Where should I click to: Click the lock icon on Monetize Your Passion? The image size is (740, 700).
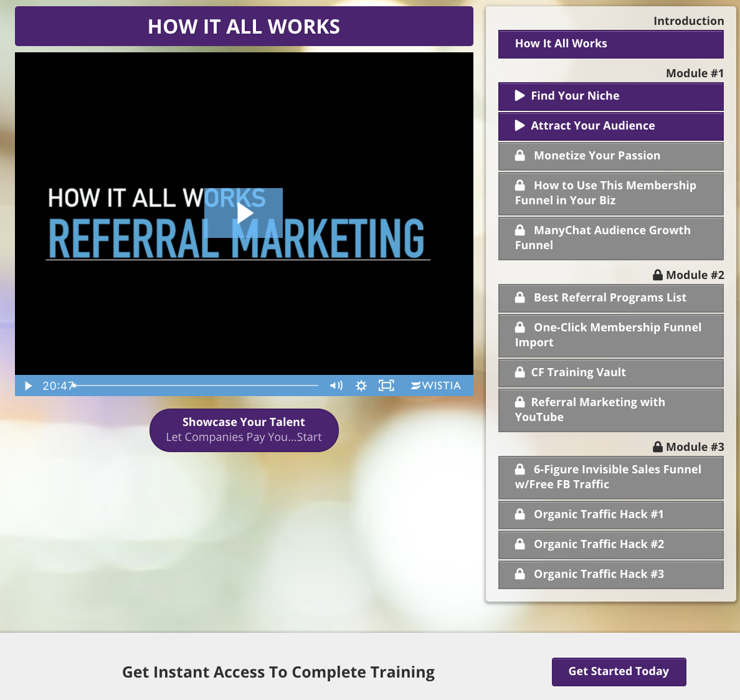click(x=519, y=156)
